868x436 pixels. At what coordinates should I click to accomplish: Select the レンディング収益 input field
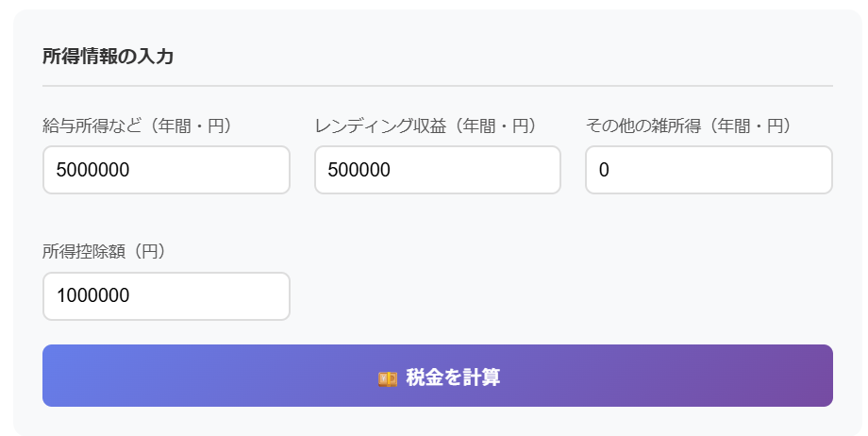click(437, 170)
